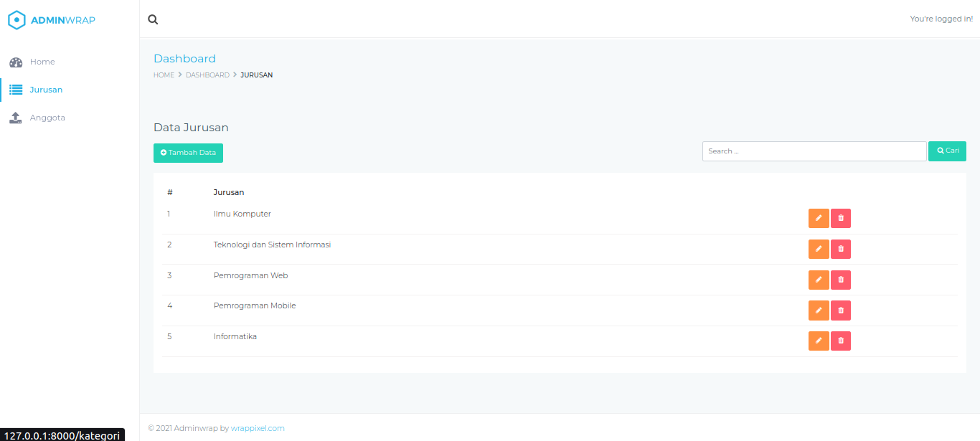Open the wrappixel.com footer link

coord(258,428)
